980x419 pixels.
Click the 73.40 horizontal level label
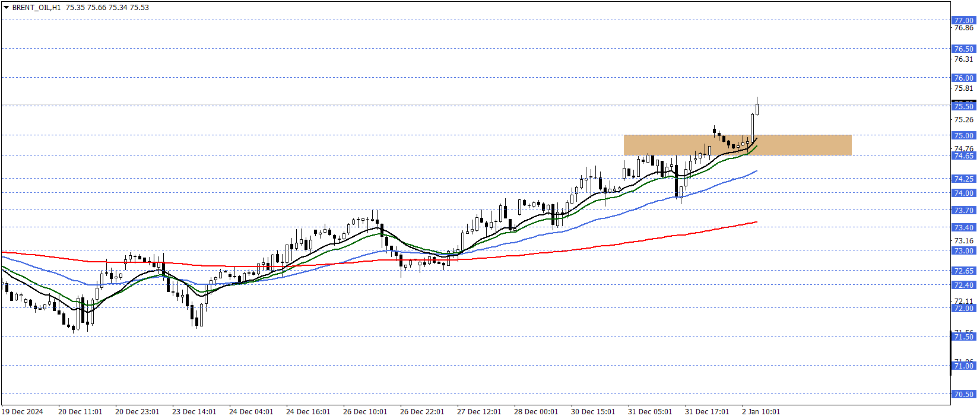[963, 227]
